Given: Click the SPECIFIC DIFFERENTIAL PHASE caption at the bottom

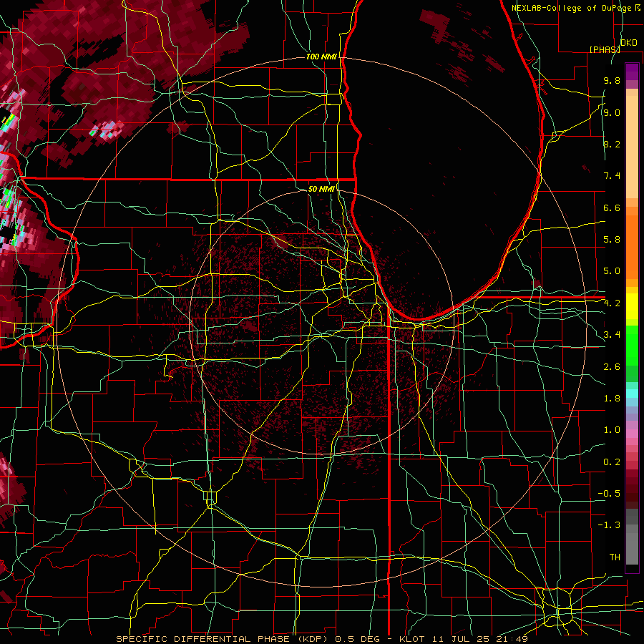Looking at the screenshot, I should 321,639.
